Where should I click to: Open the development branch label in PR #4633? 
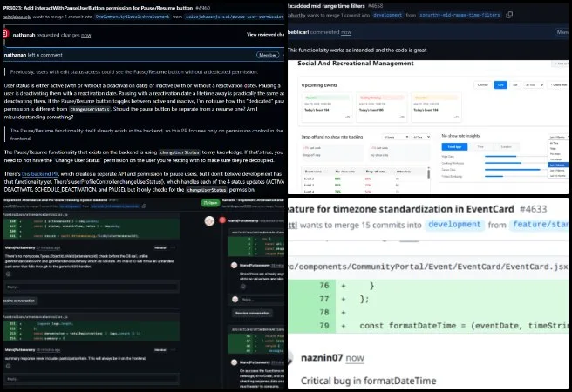pos(454,225)
